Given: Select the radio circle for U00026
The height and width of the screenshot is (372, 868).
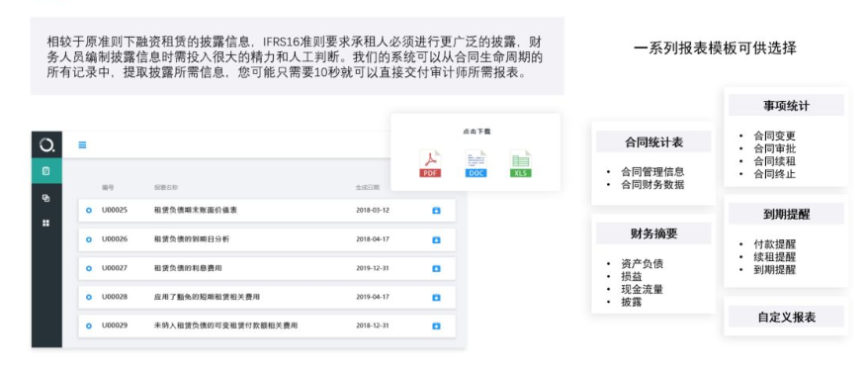Looking at the screenshot, I should point(89,239).
